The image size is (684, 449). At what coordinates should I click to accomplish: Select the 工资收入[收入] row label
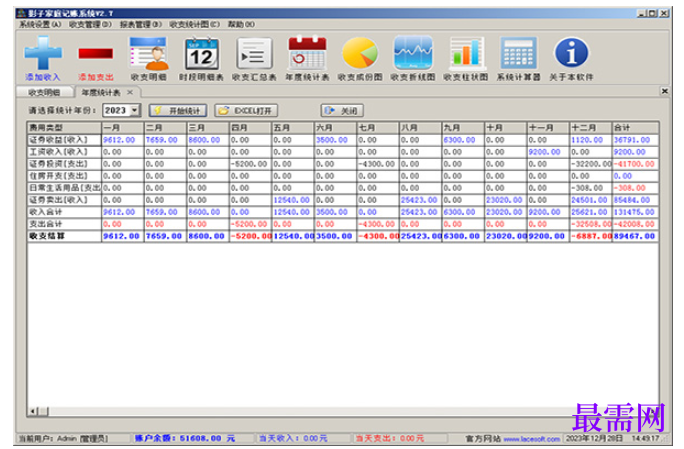(64, 152)
